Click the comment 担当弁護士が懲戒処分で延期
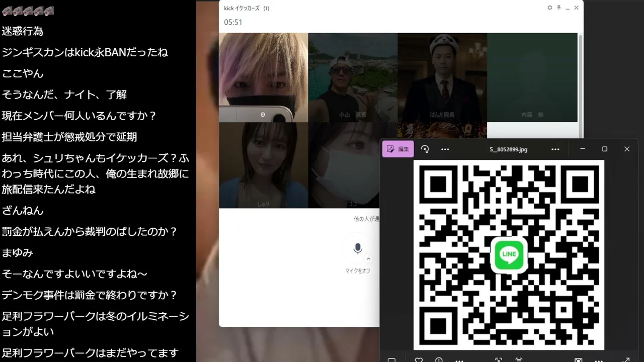 click(x=69, y=137)
